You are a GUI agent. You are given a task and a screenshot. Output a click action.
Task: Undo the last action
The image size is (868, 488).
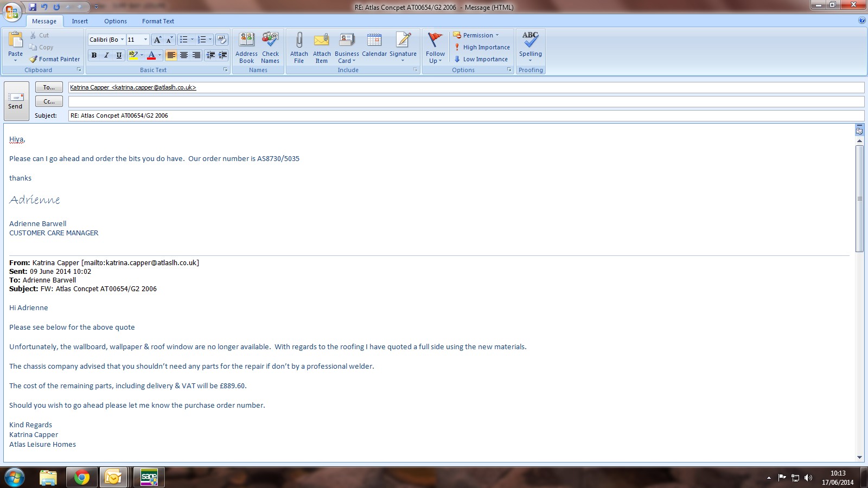point(44,7)
